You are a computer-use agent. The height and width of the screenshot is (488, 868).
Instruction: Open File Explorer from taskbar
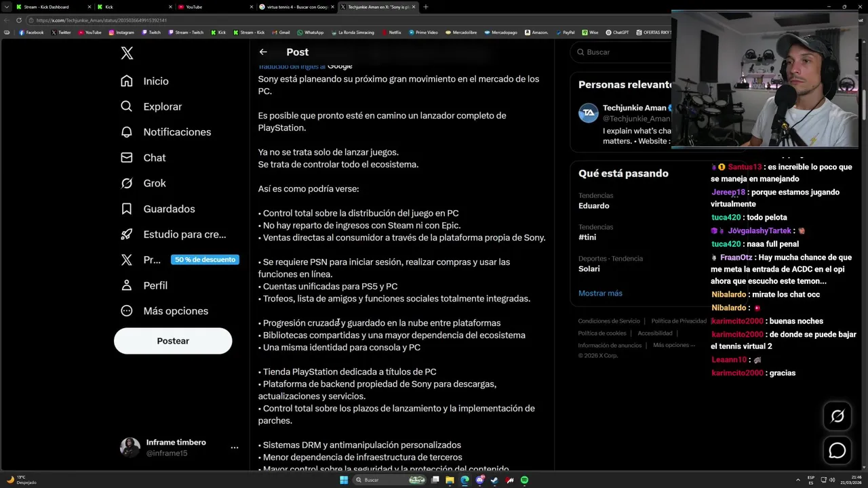[450, 480]
